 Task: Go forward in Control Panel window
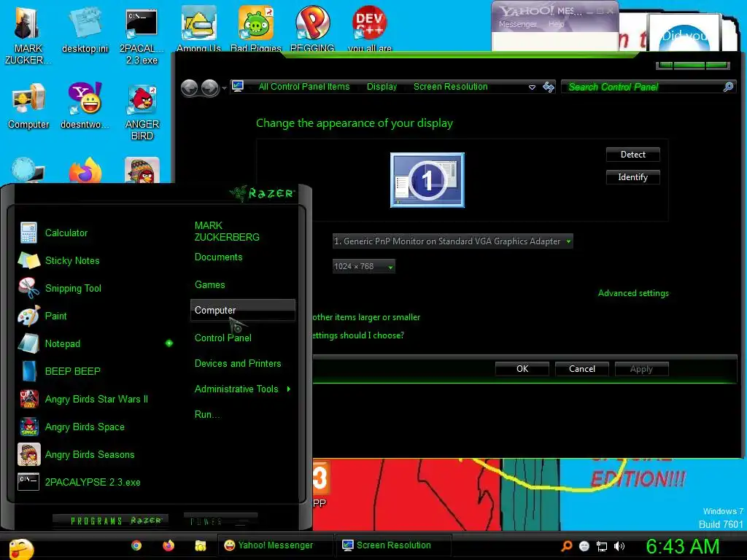coord(209,87)
